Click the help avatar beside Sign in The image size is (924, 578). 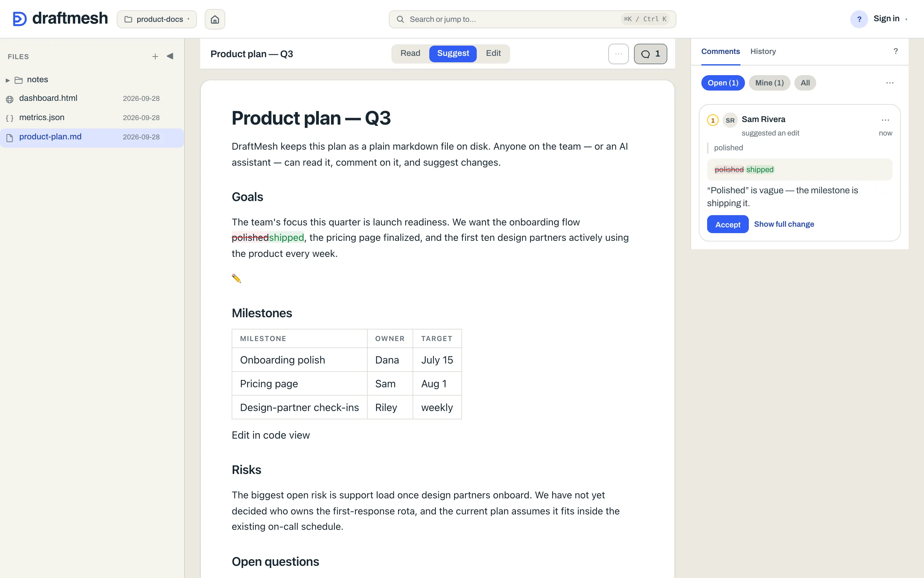(x=859, y=19)
